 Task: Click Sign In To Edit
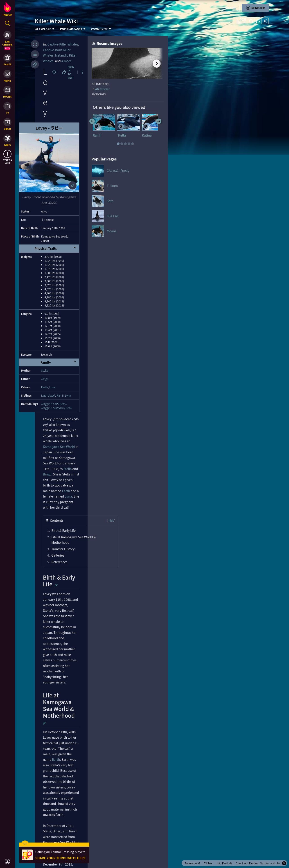68,72
